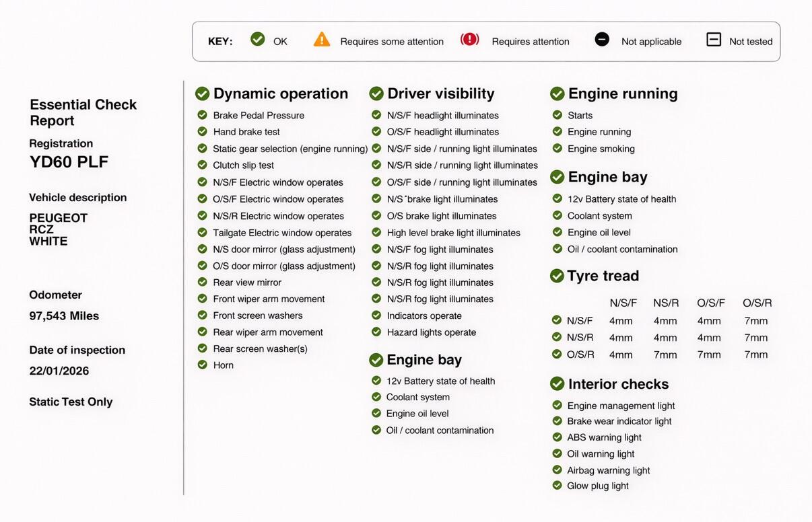Click the check icon beside Interior checks heading
812x522 pixels.
(557, 383)
